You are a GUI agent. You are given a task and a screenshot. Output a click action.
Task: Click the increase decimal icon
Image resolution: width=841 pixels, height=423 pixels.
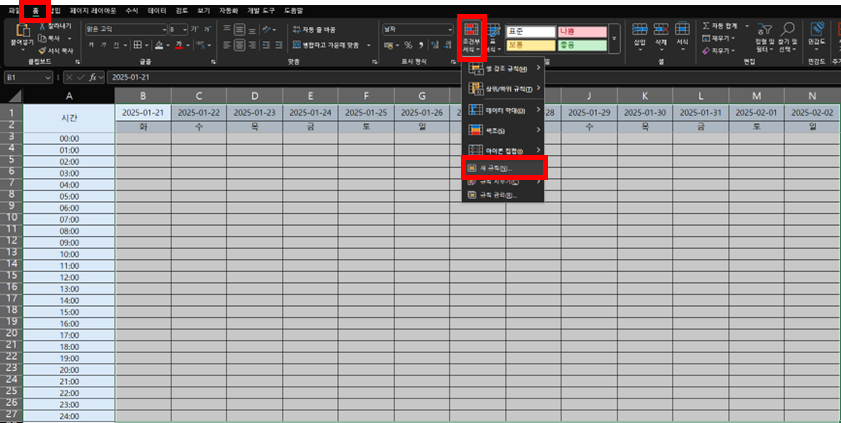434,45
